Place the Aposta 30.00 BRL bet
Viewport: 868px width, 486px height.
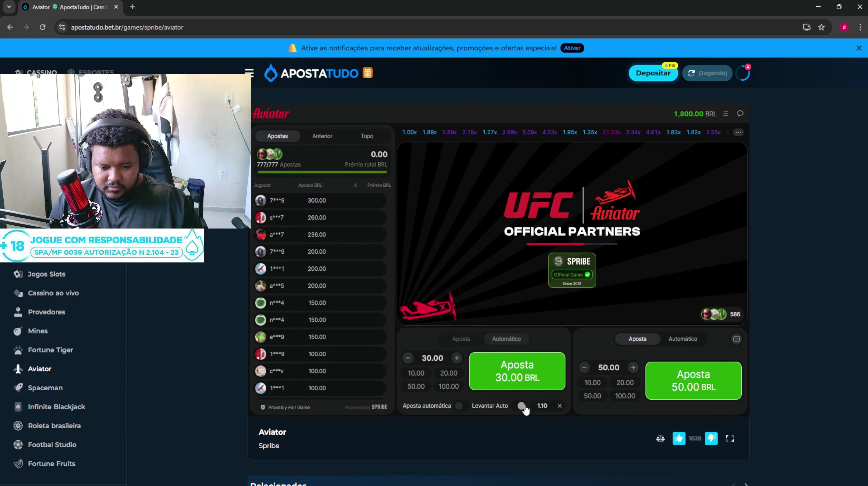coord(517,371)
